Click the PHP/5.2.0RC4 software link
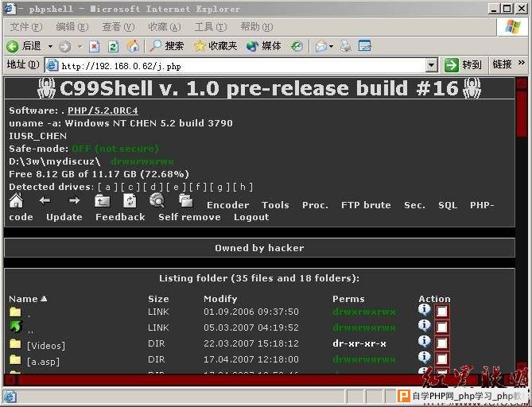Screen dimensions: 532x407 click(x=103, y=110)
